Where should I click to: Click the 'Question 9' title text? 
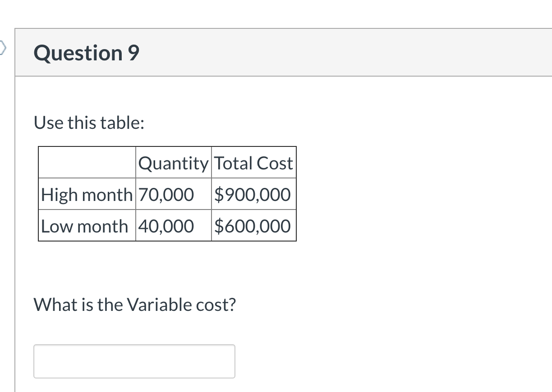(86, 52)
